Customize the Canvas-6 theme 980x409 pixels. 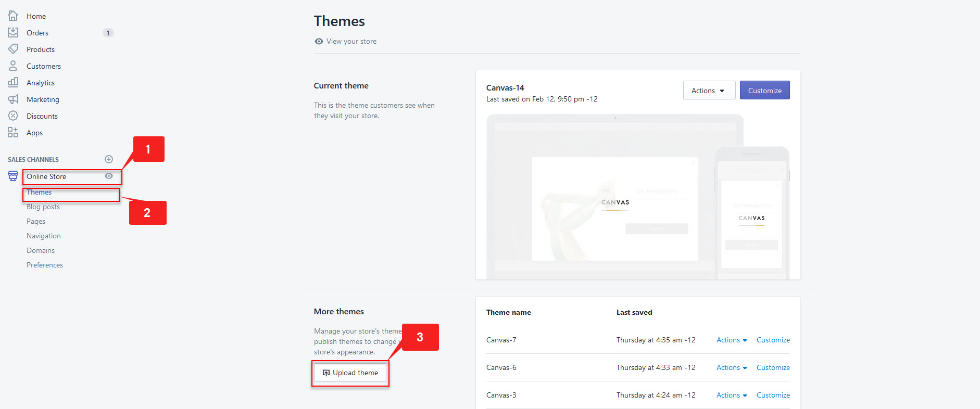[x=773, y=367]
